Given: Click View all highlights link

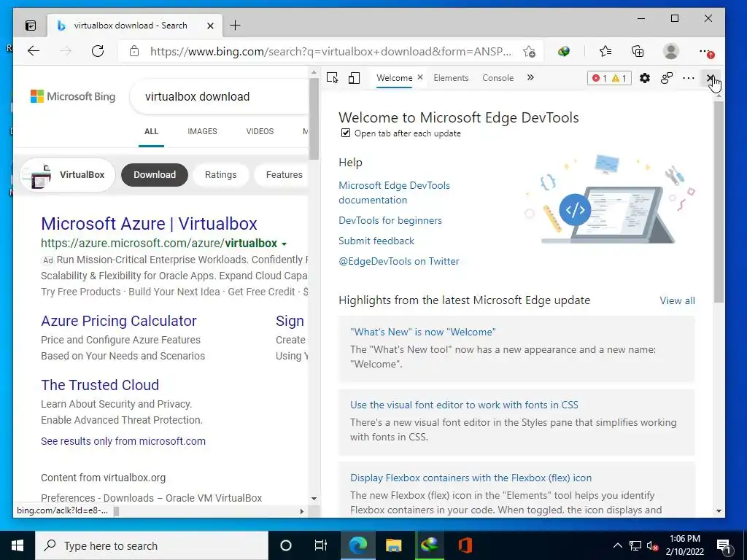Looking at the screenshot, I should click(x=677, y=300).
